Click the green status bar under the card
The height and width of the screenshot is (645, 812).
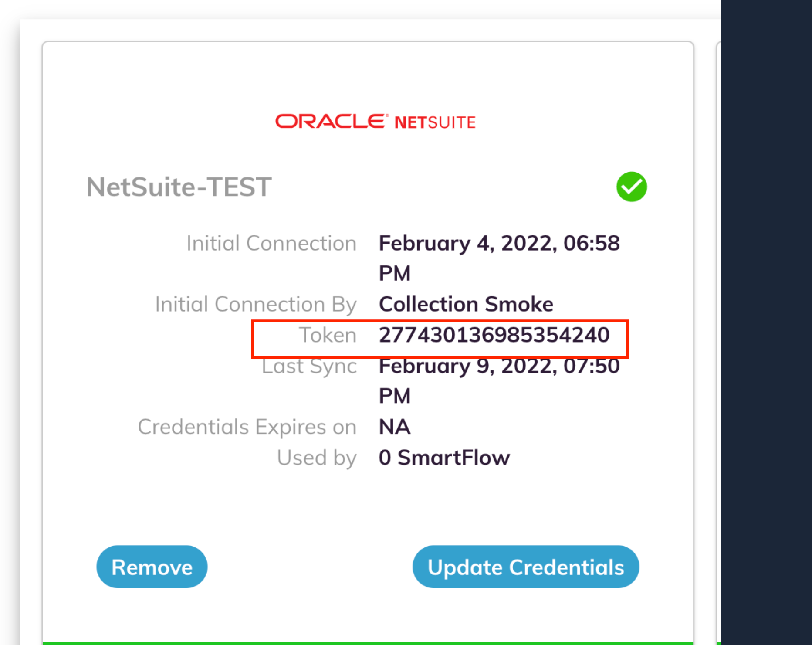tap(368, 643)
